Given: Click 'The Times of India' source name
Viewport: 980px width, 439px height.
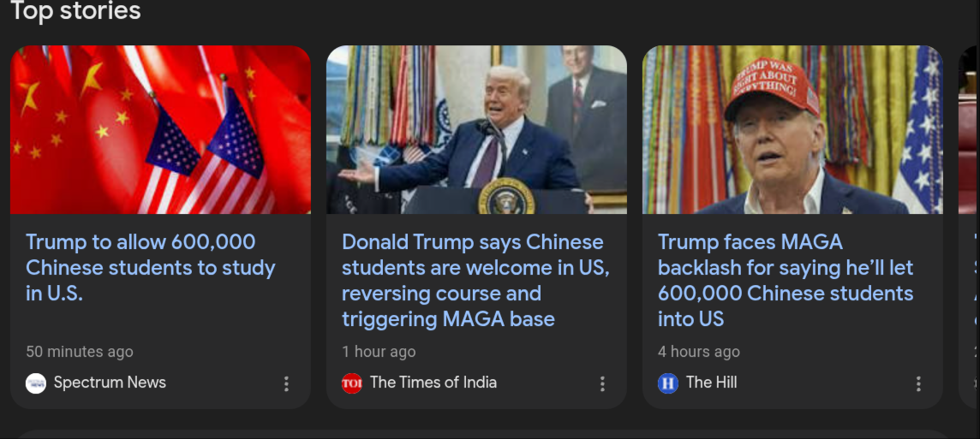Looking at the screenshot, I should pyautogui.click(x=433, y=383).
